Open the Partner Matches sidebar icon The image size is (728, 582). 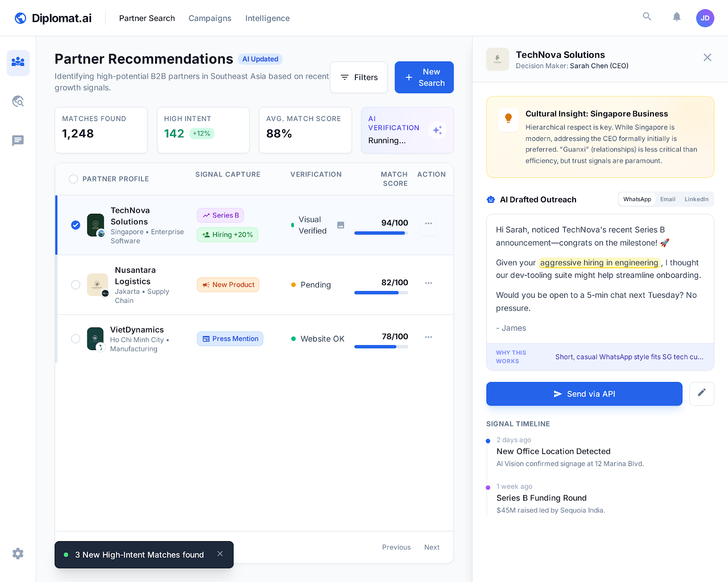click(x=18, y=63)
